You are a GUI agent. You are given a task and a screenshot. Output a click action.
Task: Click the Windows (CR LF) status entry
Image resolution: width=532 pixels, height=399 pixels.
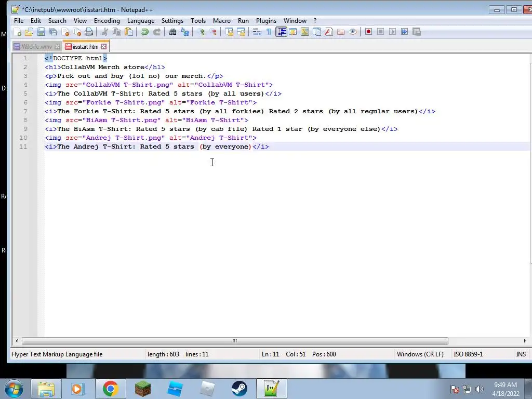(x=420, y=354)
